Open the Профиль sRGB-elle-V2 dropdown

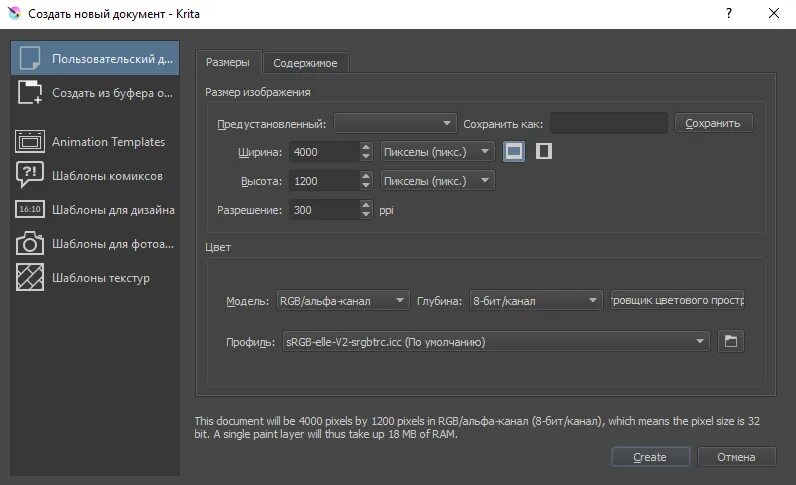[x=496, y=342]
